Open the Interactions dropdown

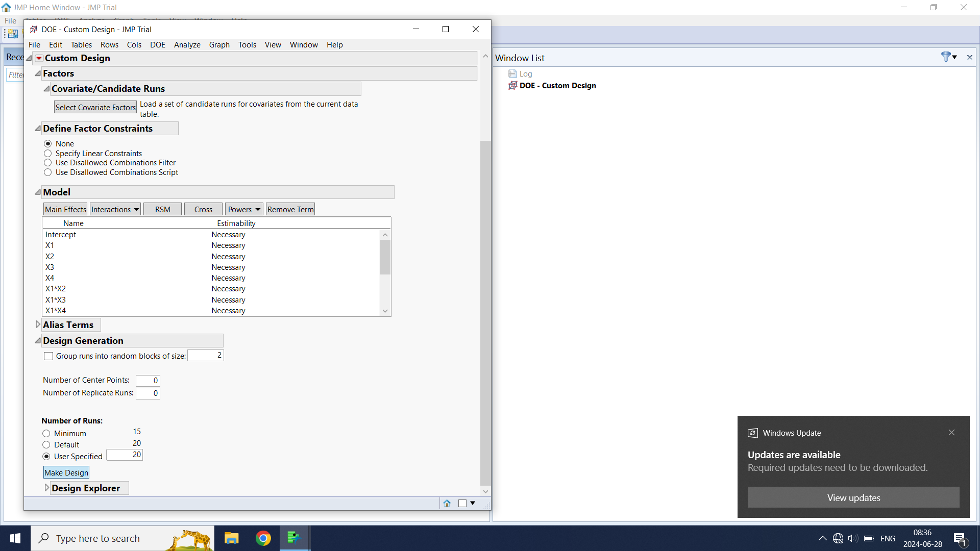[x=115, y=209]
